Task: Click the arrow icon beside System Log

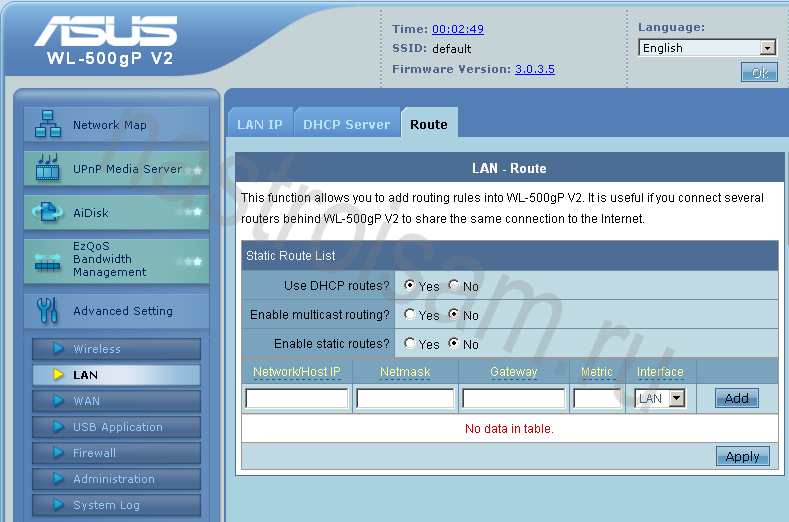Action: pos(58,504)
